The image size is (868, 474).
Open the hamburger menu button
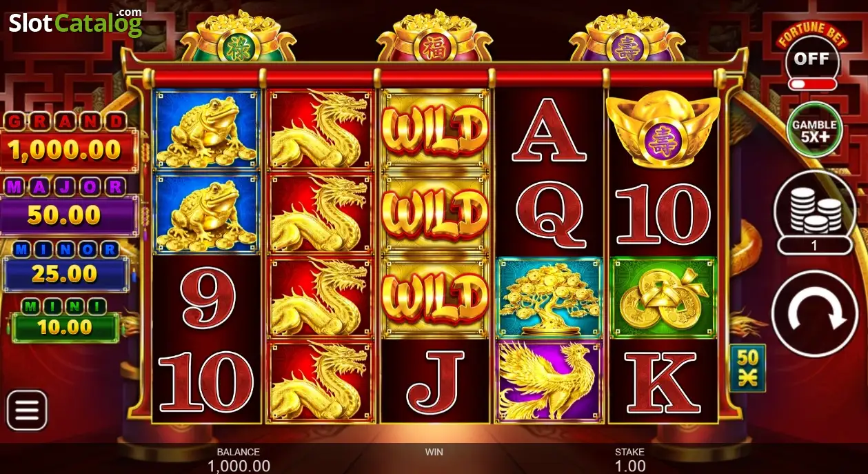pos(27,411)
